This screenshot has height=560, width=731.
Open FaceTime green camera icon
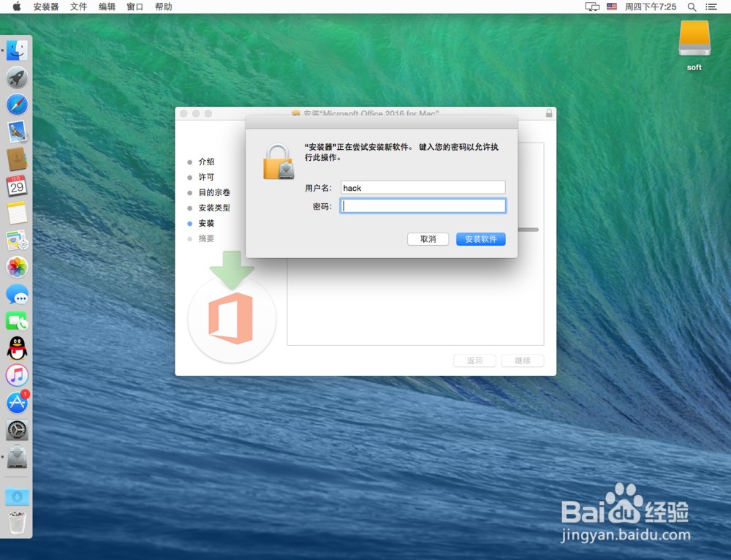(x=17, y=322)
